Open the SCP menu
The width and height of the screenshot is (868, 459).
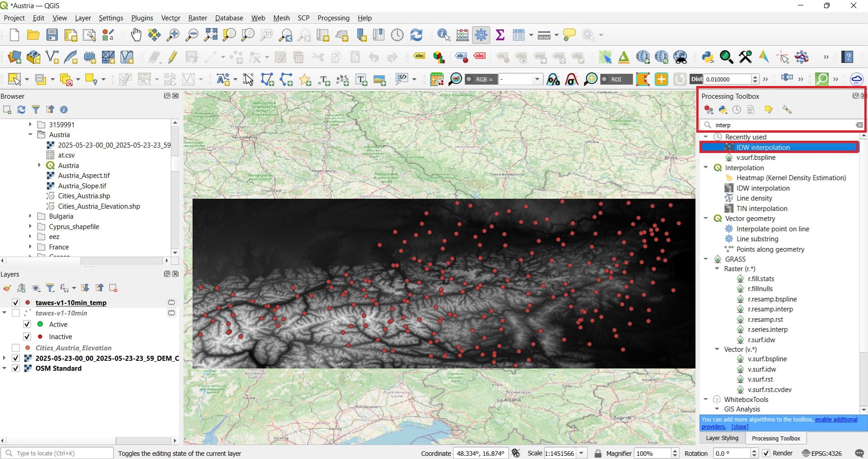click(x=304, y=18)
